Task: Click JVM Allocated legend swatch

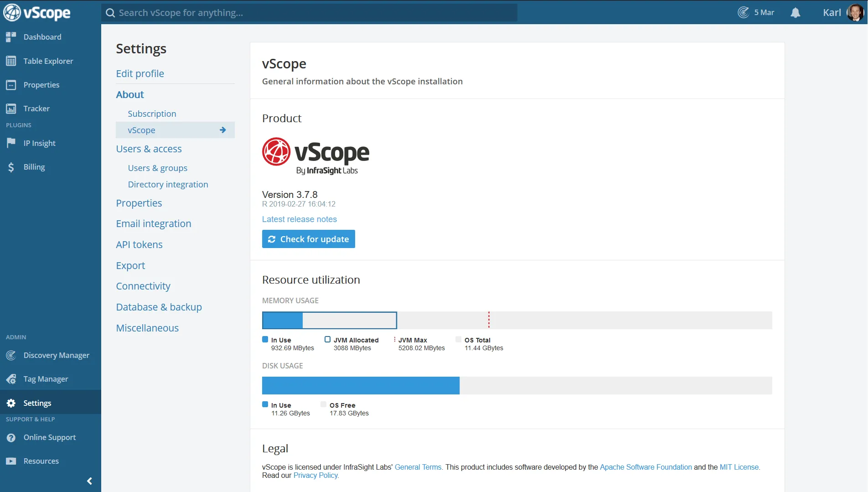Action: click(327, 339)
